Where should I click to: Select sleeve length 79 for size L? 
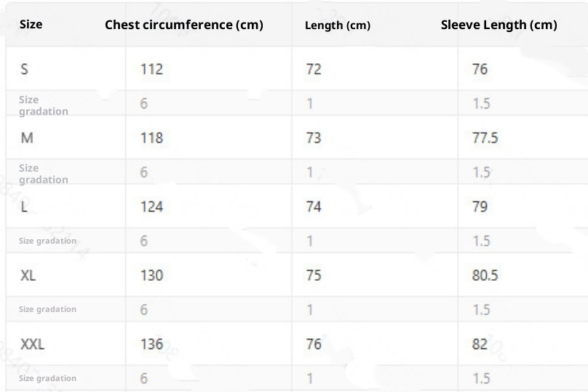point(480,207)
